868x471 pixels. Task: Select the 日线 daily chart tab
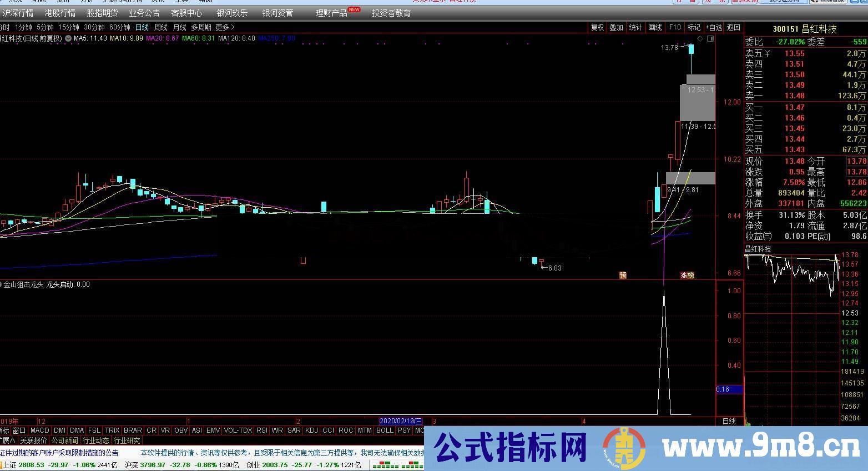click(x=142, y=27)
